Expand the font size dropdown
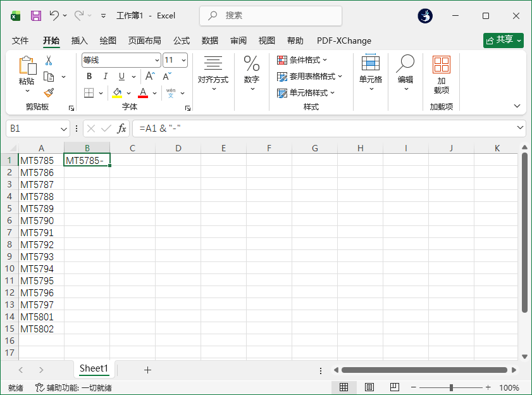 (x=183, y=60)
